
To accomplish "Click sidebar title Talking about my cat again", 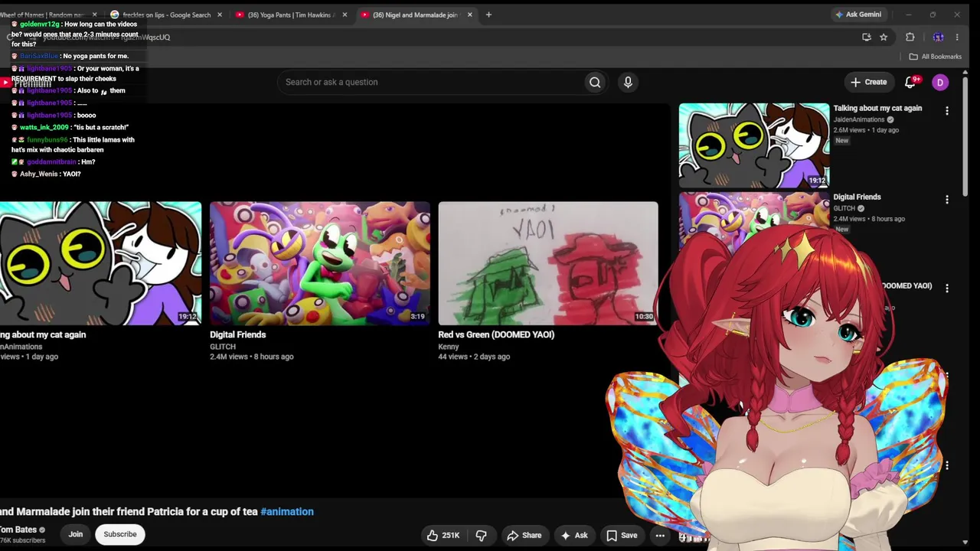I will coord(877,108).
